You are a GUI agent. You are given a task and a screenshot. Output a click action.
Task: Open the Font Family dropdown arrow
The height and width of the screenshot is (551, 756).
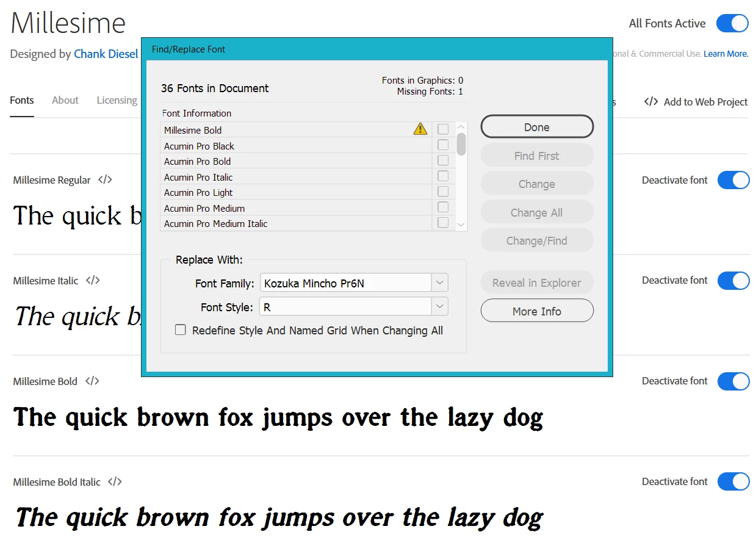coord(440,283)
